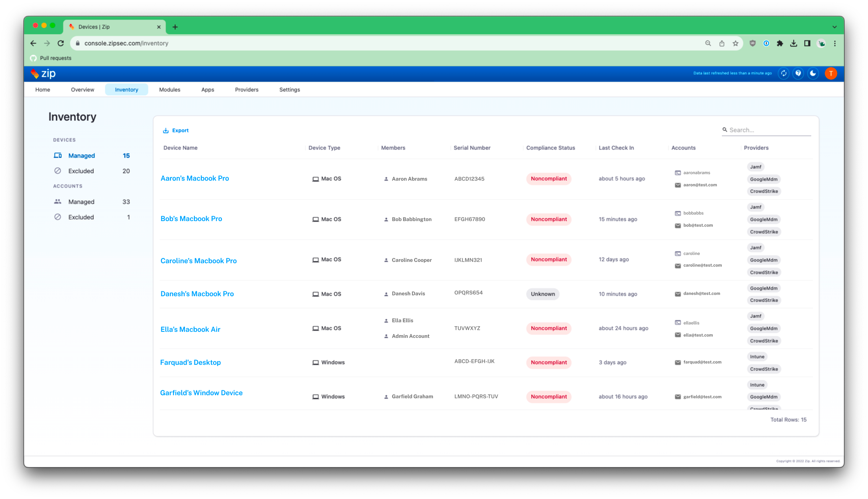Open Garfield's Window Device link

coord(201,393)
